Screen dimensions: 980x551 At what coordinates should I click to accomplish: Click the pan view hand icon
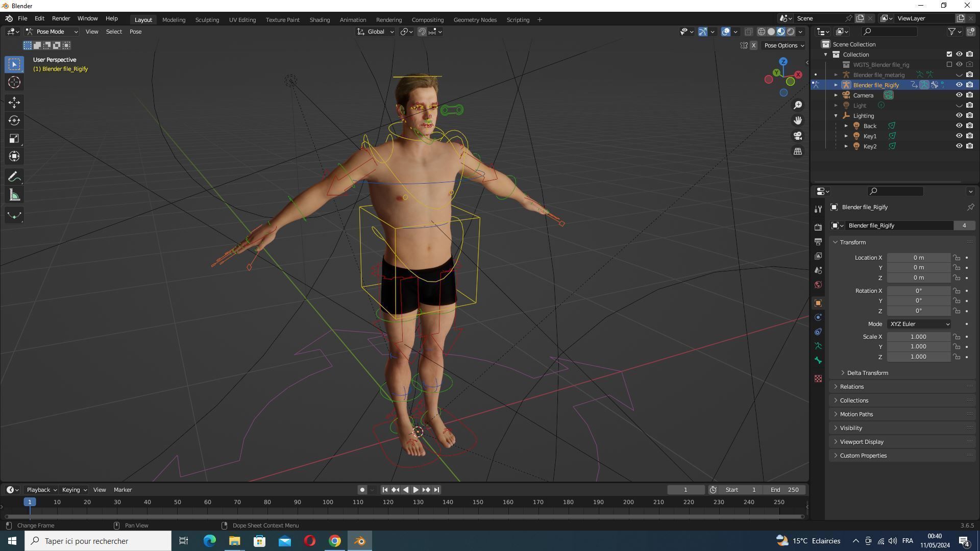798,120
